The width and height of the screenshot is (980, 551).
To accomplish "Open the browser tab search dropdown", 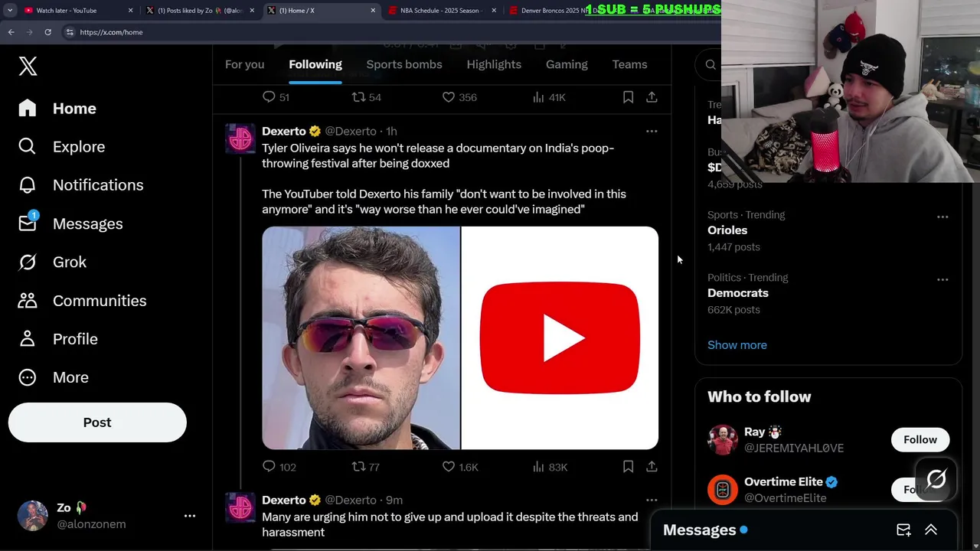I will click(x=9, y=11).
